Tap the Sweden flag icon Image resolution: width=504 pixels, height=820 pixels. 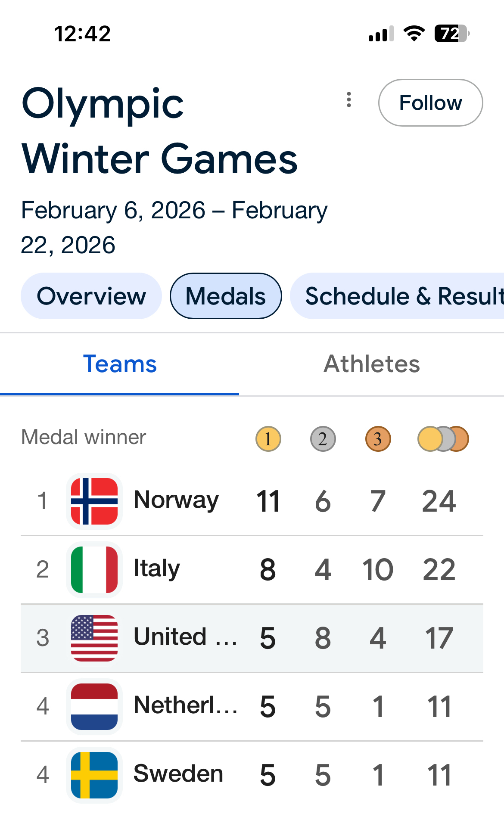tap(94, 775)
